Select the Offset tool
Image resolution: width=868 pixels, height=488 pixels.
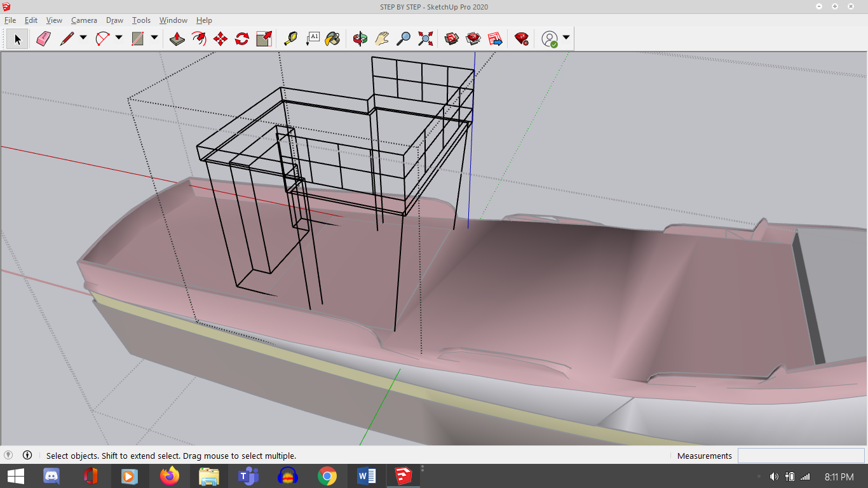[x=199, y=39]
